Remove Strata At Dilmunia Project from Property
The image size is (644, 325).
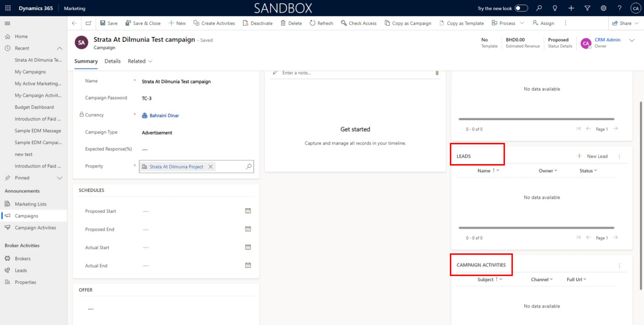(211, 167)
